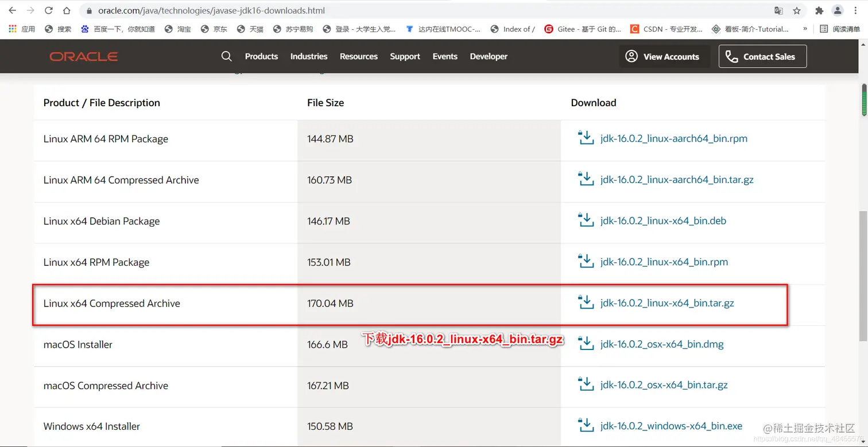This screenshot has height=447, width=868.
Task: Open the 看板-简介-Tutorial bookmark
Action: tap(750, 29)
